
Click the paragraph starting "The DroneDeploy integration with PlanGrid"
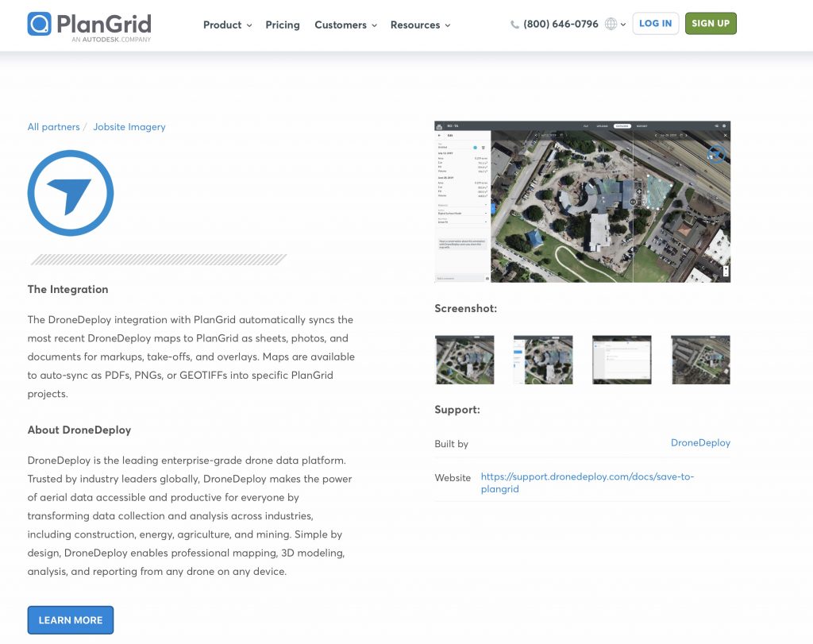191,357
